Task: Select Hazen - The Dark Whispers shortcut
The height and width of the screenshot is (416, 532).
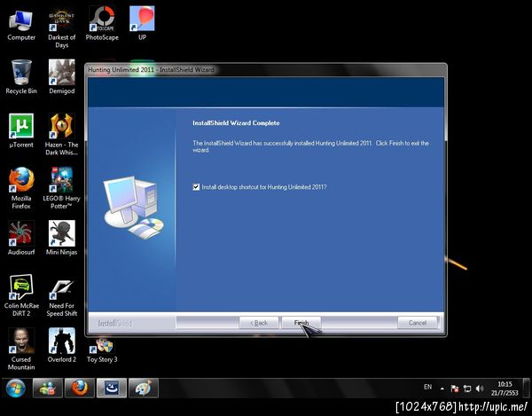Action: coord(62,135)
